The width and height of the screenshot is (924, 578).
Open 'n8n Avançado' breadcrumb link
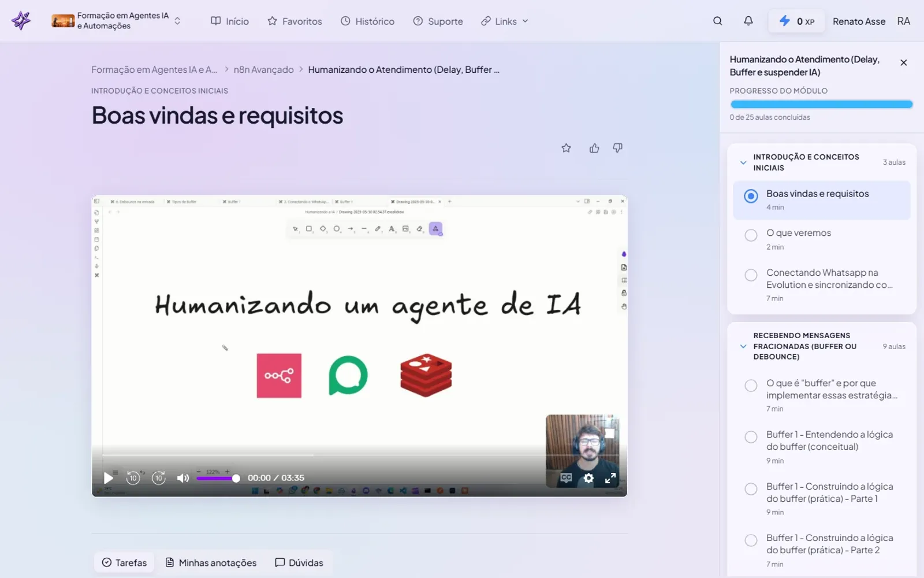[x=263, y=69]
